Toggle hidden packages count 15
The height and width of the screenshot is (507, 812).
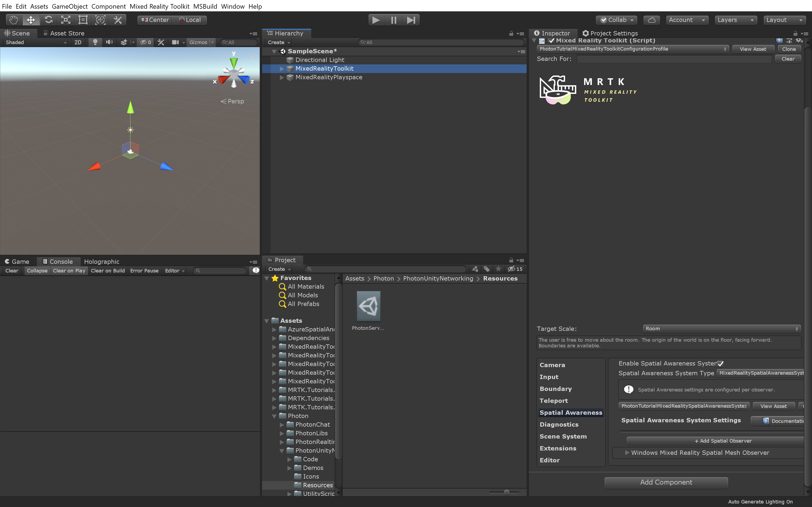pos(515,269)
